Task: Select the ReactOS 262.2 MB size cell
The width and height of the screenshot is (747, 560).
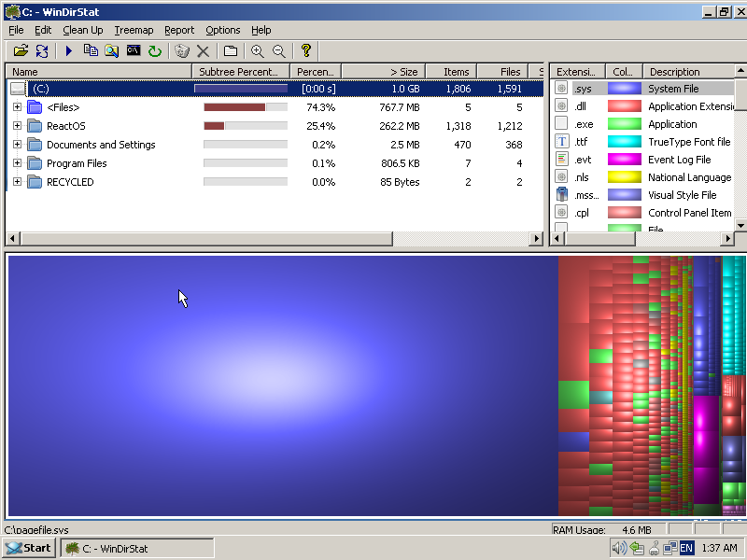Action: [400, 126]
